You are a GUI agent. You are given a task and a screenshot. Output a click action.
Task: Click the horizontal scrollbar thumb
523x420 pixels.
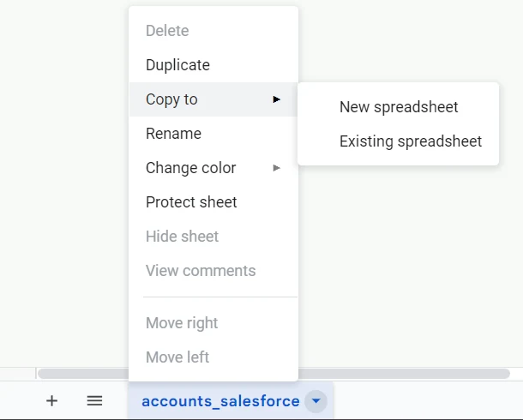(x=404, y=374)
